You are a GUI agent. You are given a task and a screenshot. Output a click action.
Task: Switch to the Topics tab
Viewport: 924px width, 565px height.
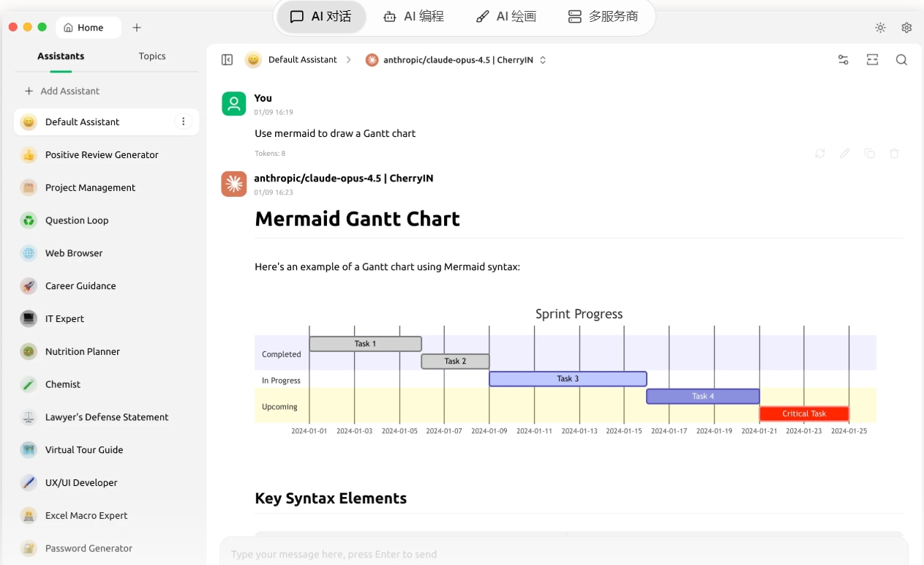click(x=152, y=56)
